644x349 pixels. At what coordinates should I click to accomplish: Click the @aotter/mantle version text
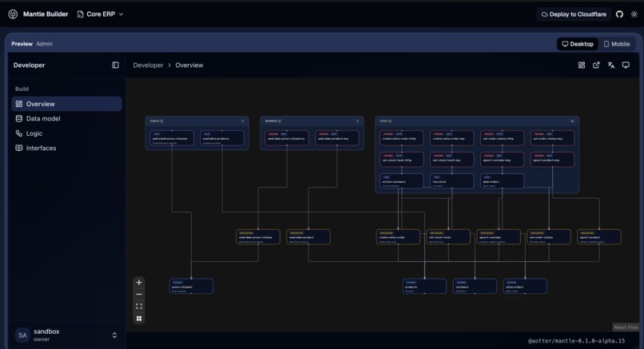[576, 341]
